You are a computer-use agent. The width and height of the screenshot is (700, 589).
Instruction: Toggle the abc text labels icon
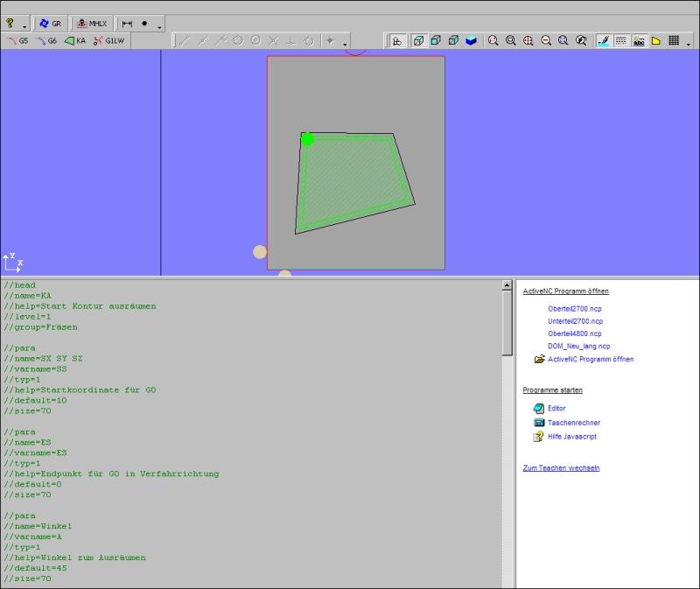point(639,41)
